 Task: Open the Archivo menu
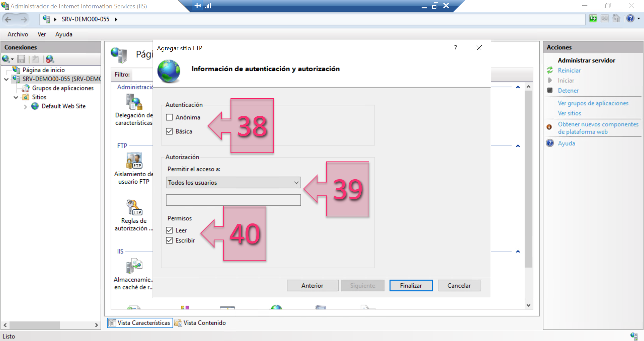pyautogui.click(x=17, y=34)
